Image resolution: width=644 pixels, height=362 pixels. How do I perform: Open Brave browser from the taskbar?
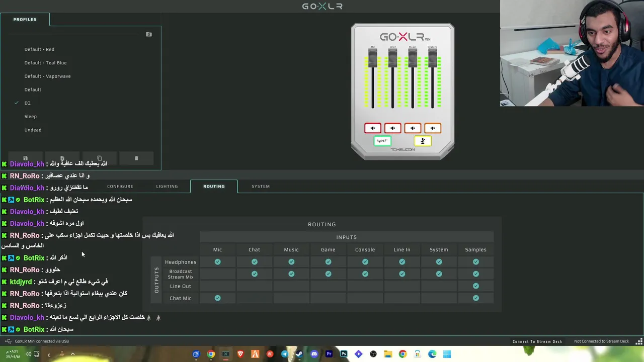coord(240,354)
